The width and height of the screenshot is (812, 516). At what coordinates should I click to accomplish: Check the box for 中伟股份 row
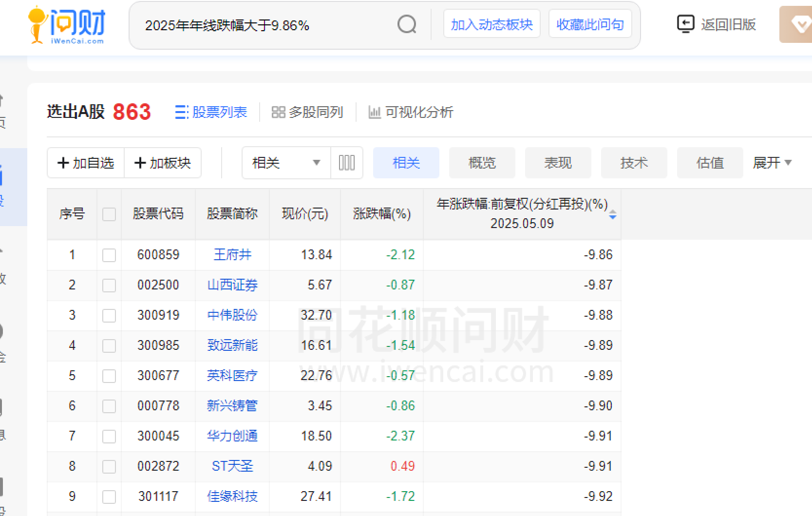(109, 316)
